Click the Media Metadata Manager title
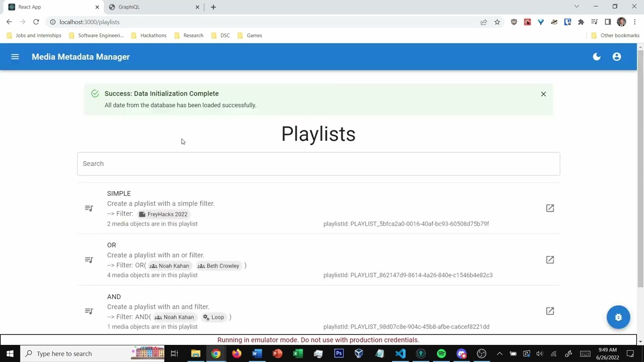644x362 pixels. [80, 57]
